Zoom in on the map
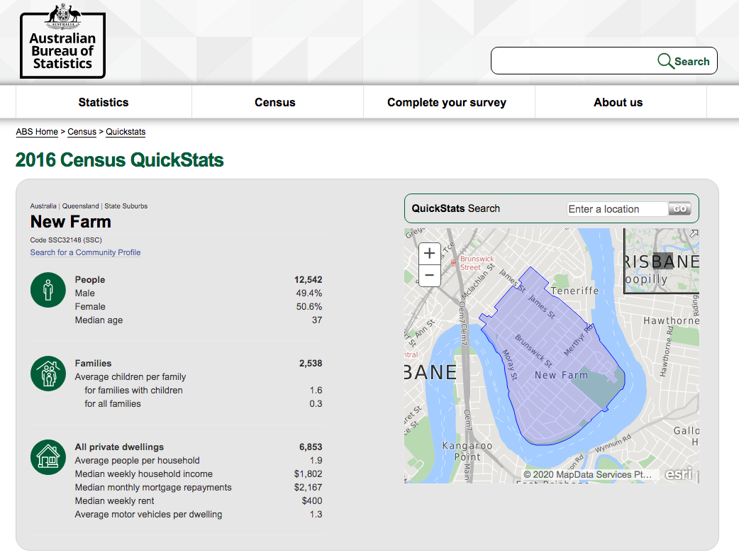The height and width of the screenshot is (560, 739). point(429,253)
